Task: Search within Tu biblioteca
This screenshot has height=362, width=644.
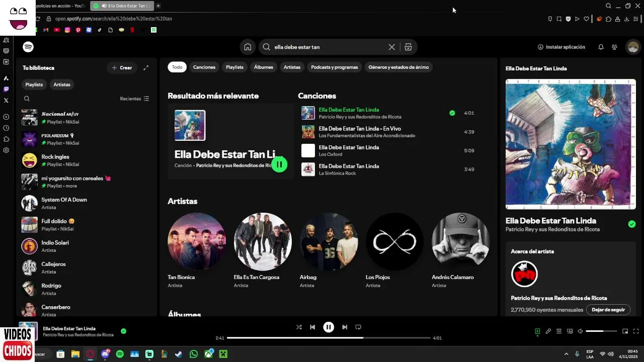Action: [x=27, y=99]
